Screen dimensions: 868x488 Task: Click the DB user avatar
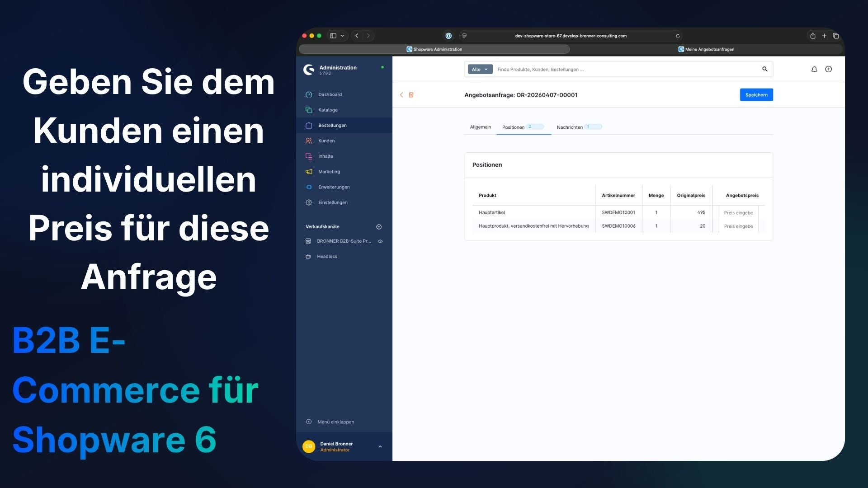click(x=309, y=446)
